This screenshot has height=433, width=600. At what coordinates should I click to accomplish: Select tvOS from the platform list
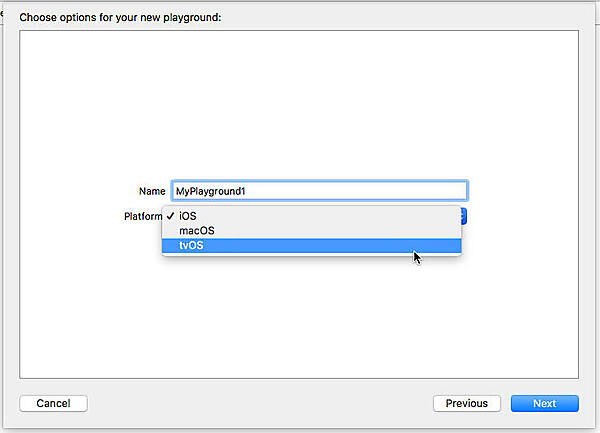pos(192,245)
